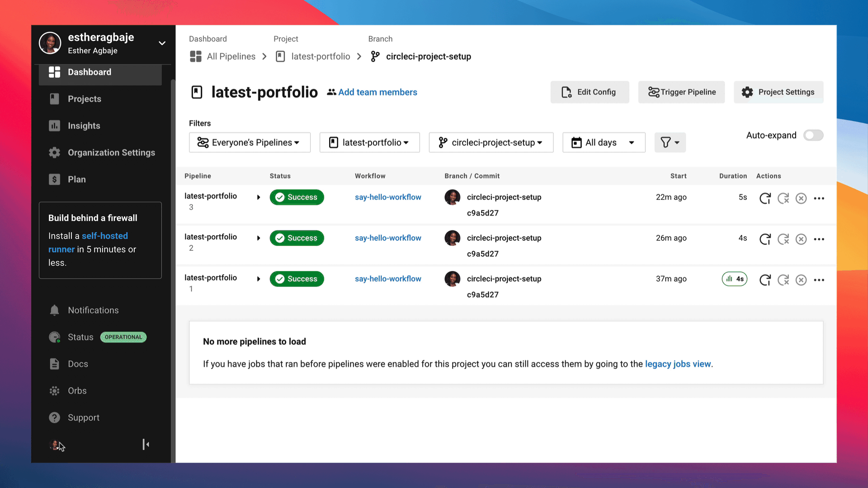Open say-hello-workflow for pipeline 3
This screenshot has height=488, width=868.
[x=388, y=197]
